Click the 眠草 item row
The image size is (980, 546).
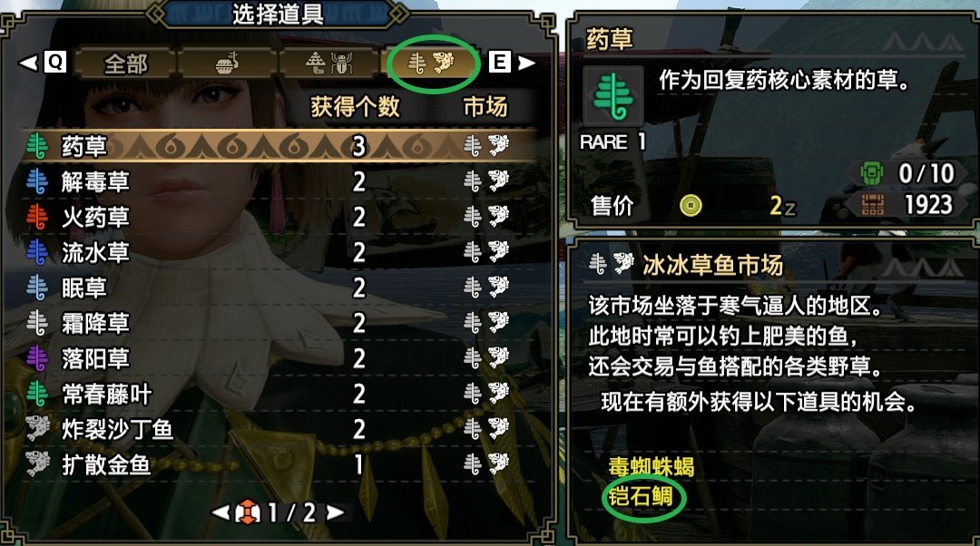[279, 288]
